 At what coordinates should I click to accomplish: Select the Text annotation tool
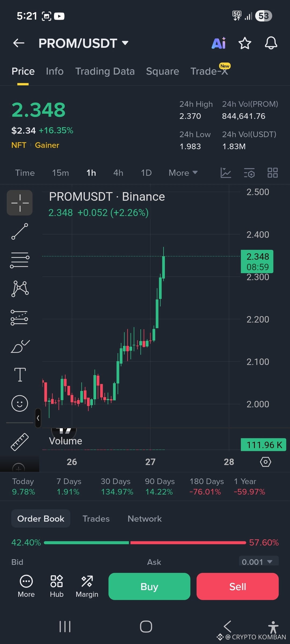pos(20,375)
